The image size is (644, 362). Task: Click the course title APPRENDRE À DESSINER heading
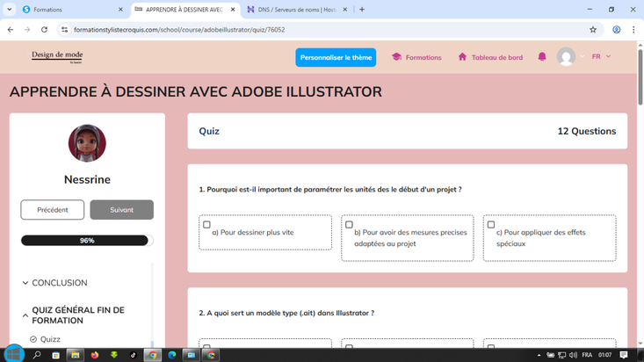point(196,91)
